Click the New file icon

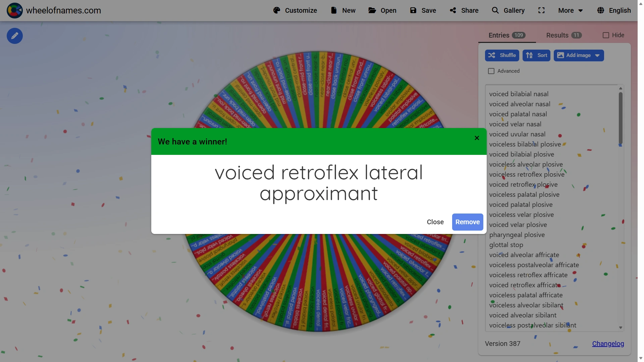(334, 10)
